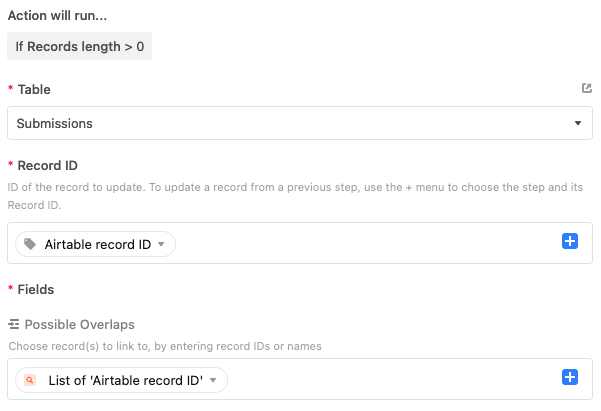Select the 'Airtable record ID' token text
This screenshot has width=601, height=411.
click(97, 244)
